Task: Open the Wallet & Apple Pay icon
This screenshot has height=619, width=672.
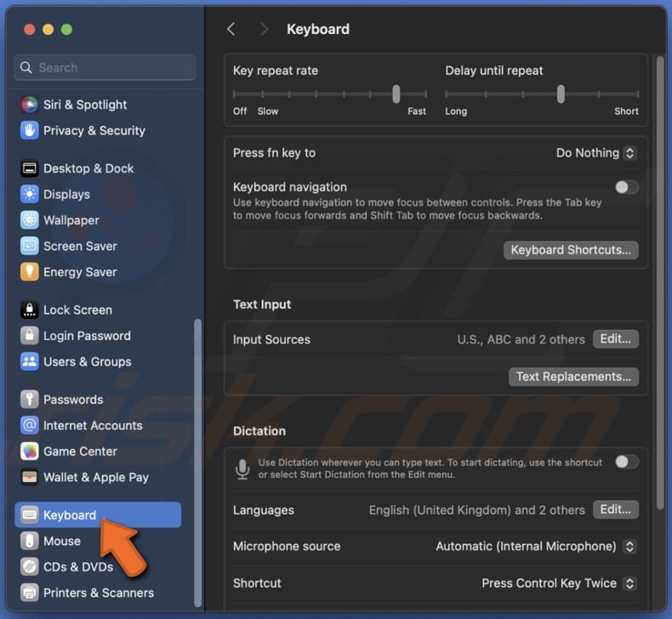Action: point(29,477)
